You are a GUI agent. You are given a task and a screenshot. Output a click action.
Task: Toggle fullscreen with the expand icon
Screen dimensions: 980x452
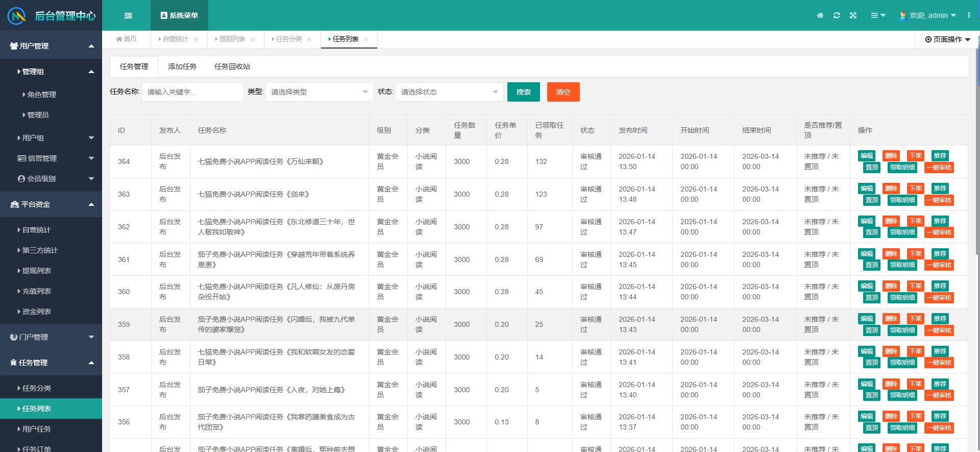(853, 16)
